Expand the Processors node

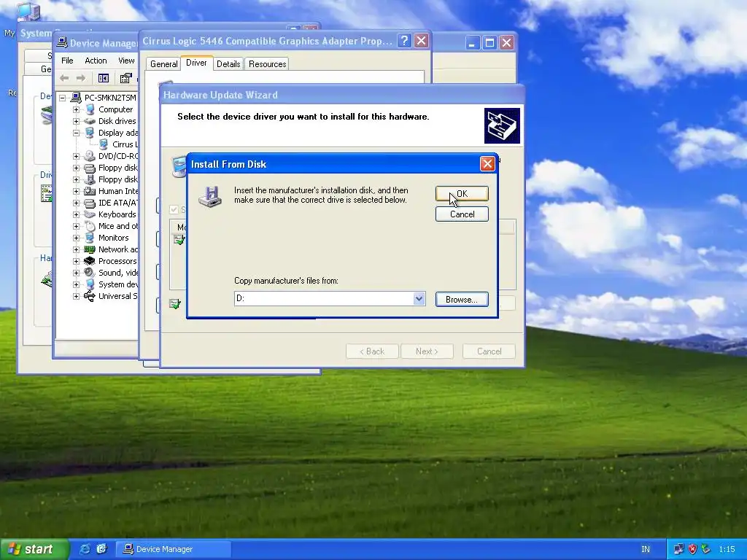[76, 261]
